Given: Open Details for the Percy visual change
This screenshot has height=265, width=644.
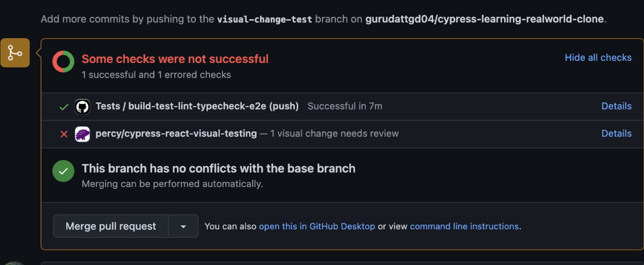Looking at the screenshot, I should coord(616,134).
